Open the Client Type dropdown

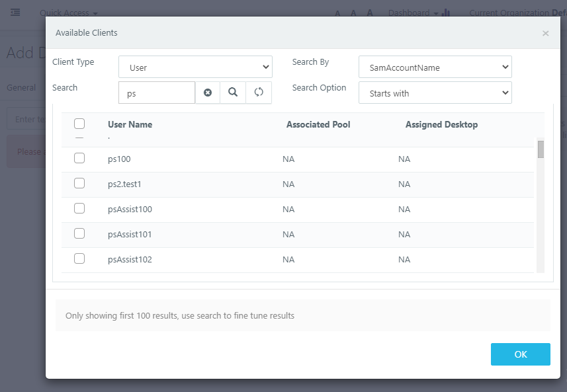pyautogui.click(x=195, y=67)
